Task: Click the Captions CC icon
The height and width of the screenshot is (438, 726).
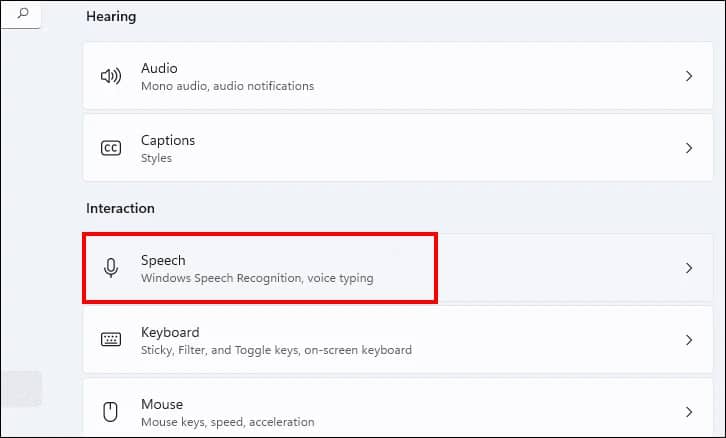Action: (111, 148)
